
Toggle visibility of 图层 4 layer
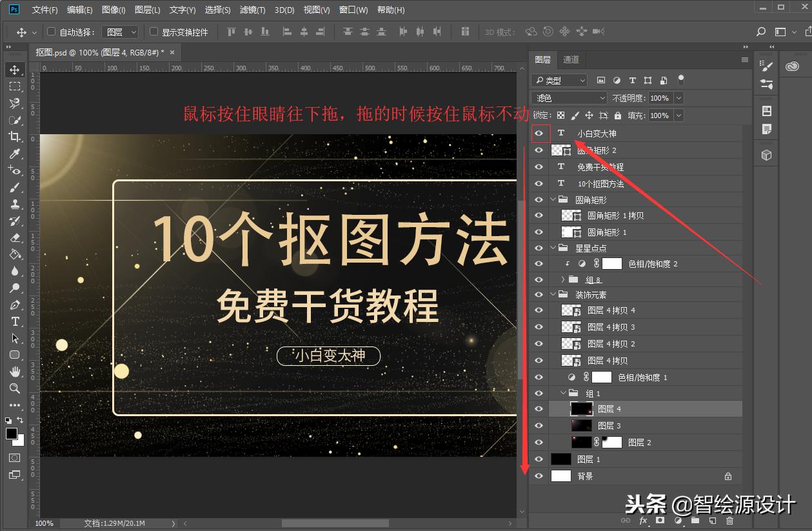coord(539,408)
